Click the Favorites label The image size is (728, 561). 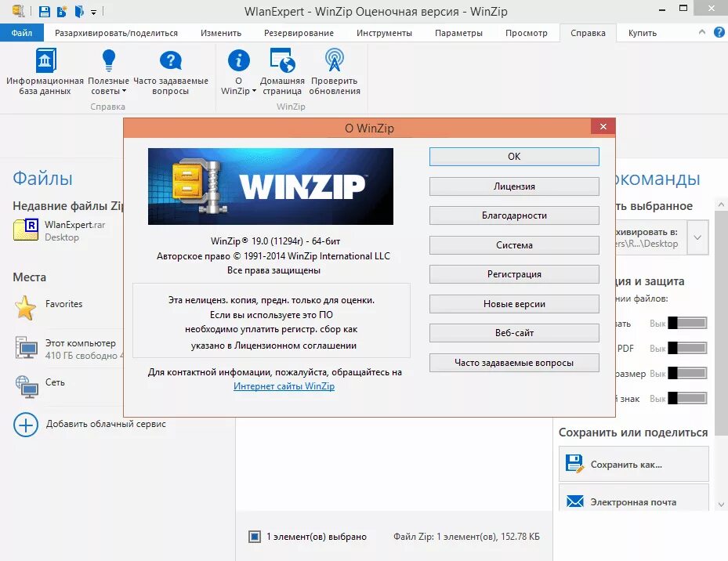(x=64, y=304)
